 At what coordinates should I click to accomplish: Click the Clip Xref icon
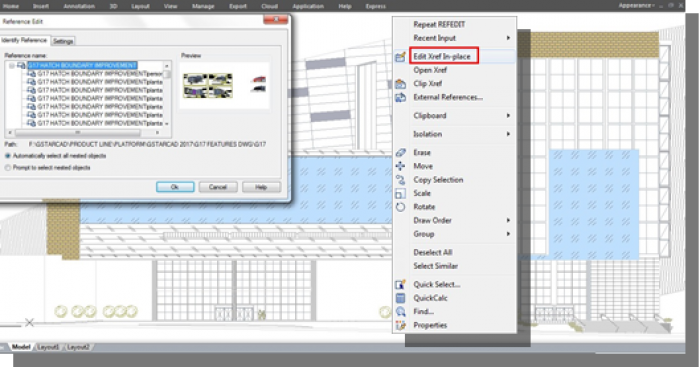[400, 84]
